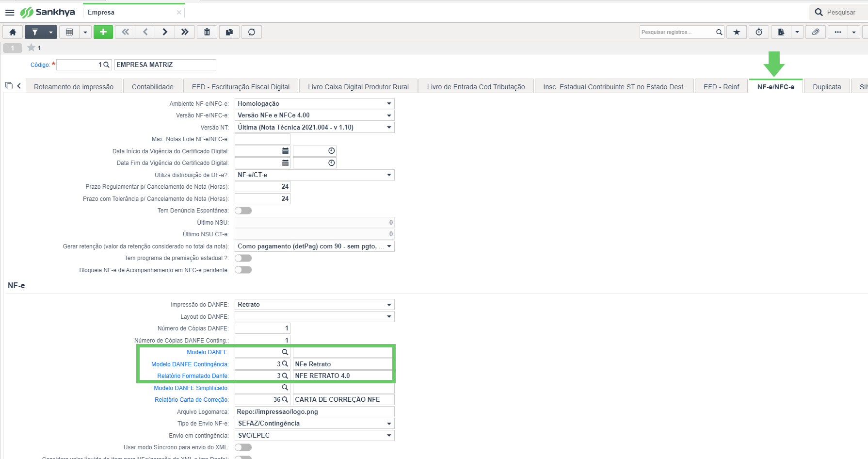Open the Sankhya hamburger menu
The height and width of the screenshot is (459, 868).
pyautogui.click(x=10, y=13)
